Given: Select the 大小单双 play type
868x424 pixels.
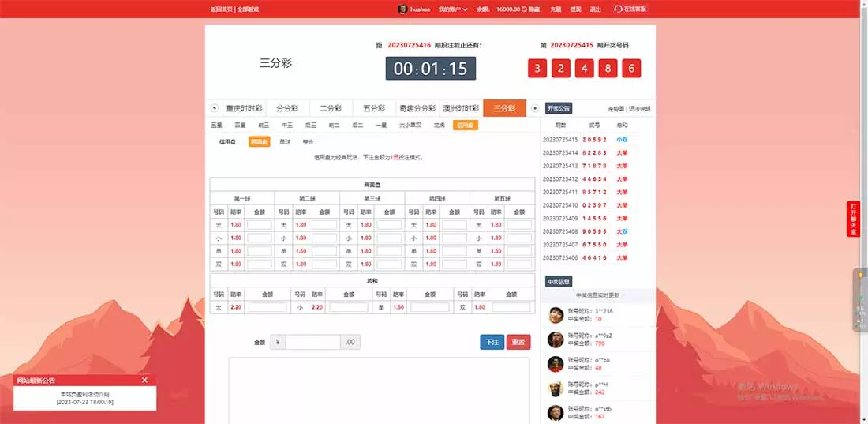Looking at the screenshot, I should pyautogui.click(x=410, y=125).
